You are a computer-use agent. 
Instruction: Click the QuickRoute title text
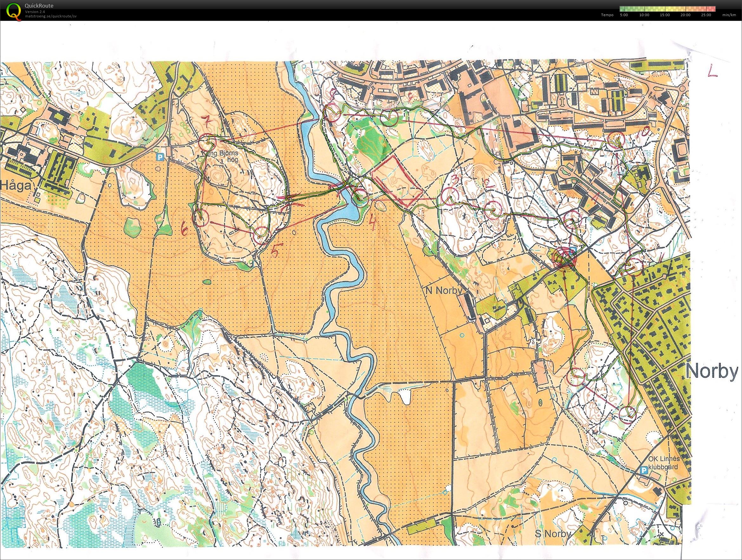39,6
